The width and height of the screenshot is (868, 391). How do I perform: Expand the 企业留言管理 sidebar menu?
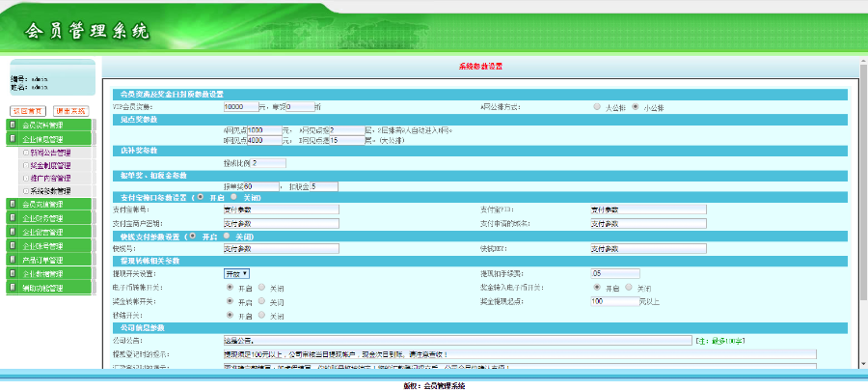click(49, 232)
